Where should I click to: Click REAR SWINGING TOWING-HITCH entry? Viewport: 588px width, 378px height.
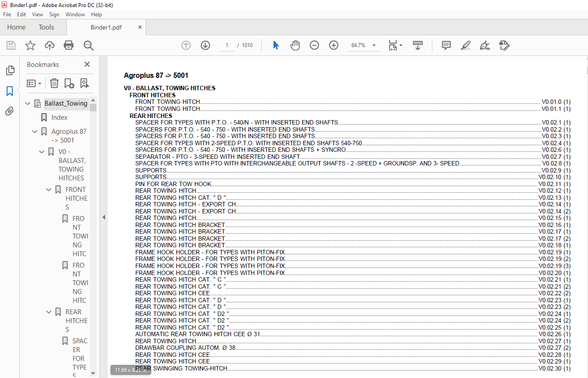coord(353,368)
